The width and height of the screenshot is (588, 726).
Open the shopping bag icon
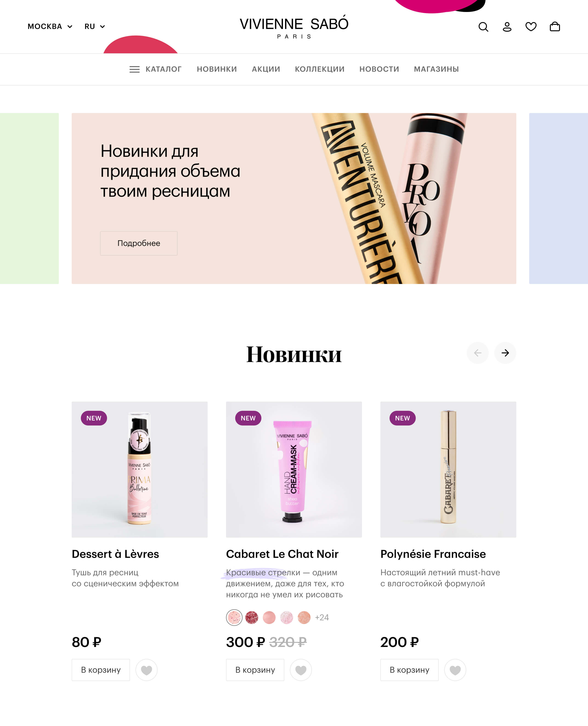(555, 26)
